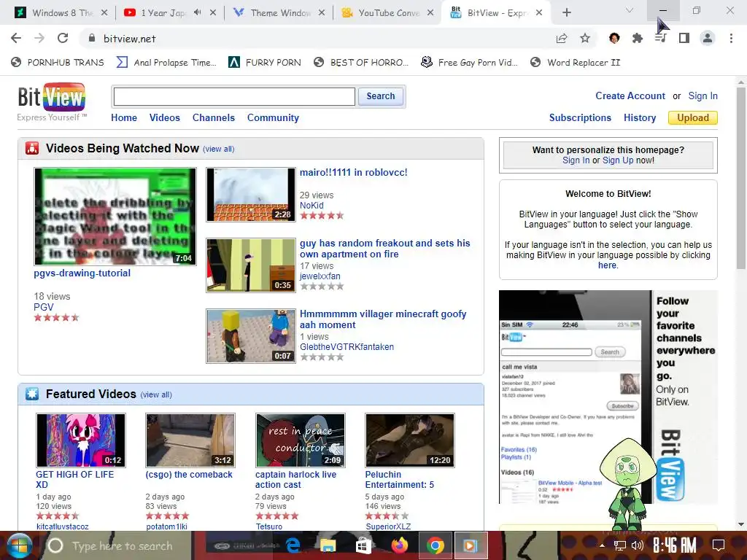The height and width of the screenshot is (560, 747).
Task: Open the History page
Action: tap(640, 117)
